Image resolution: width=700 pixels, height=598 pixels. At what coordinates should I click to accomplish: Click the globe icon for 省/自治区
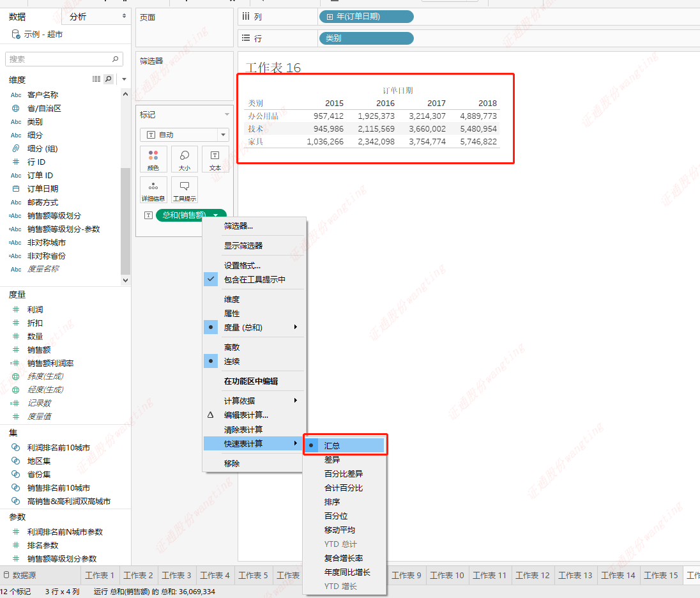[x=15, y=108]
